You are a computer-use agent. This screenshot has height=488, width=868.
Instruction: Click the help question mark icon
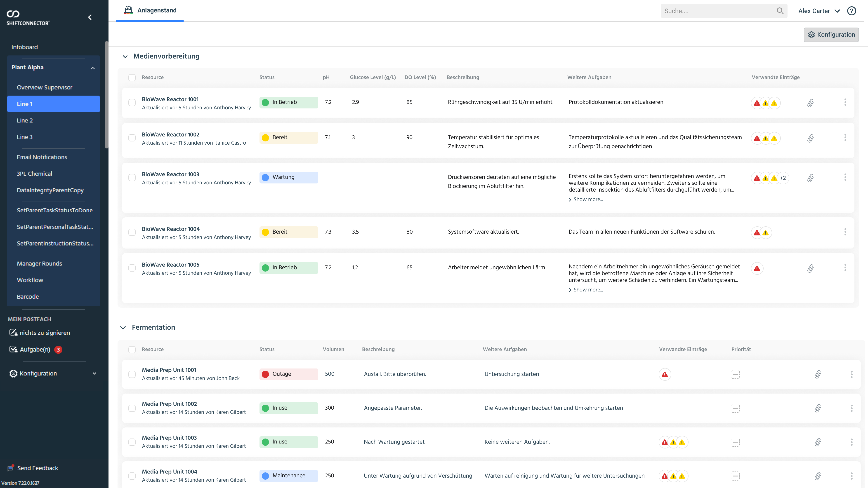[x=851, y=11]
